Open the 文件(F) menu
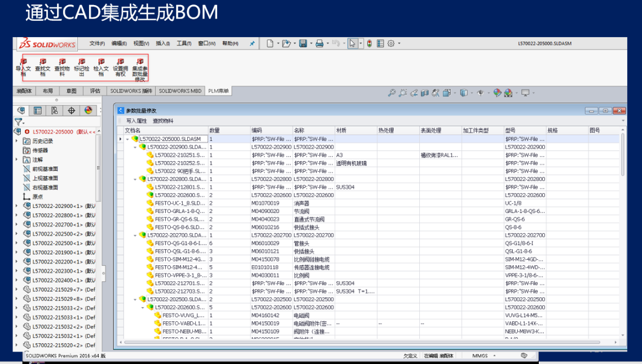Image resolution: width=642 pixels, height=364 pixels. pyautogui.click(x=97, y=43)
